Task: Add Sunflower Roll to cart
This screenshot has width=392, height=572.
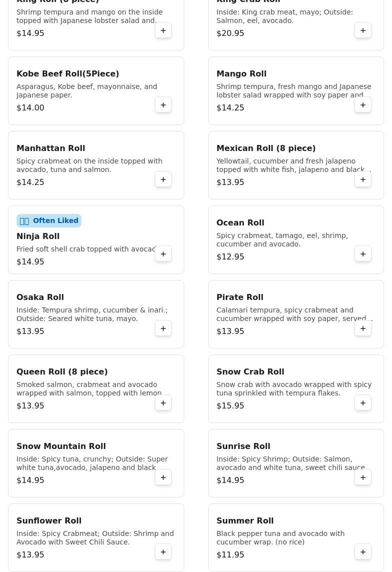Action: 163,552
